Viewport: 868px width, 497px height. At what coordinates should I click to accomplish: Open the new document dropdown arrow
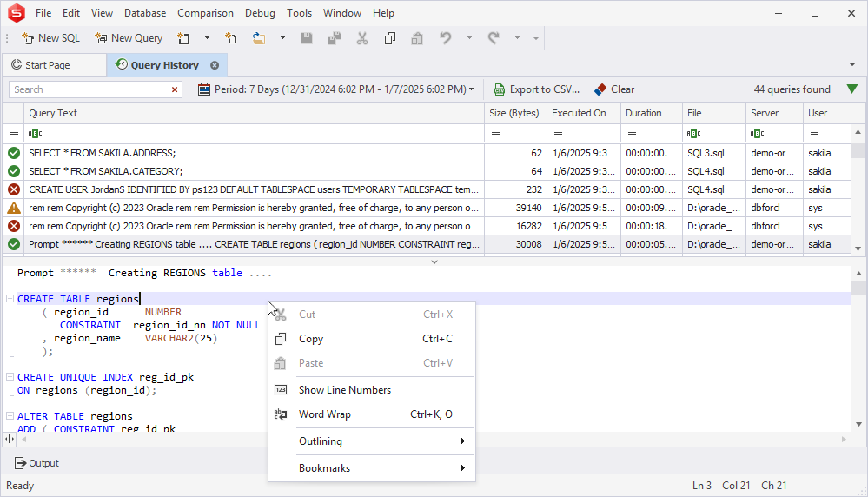207,38
